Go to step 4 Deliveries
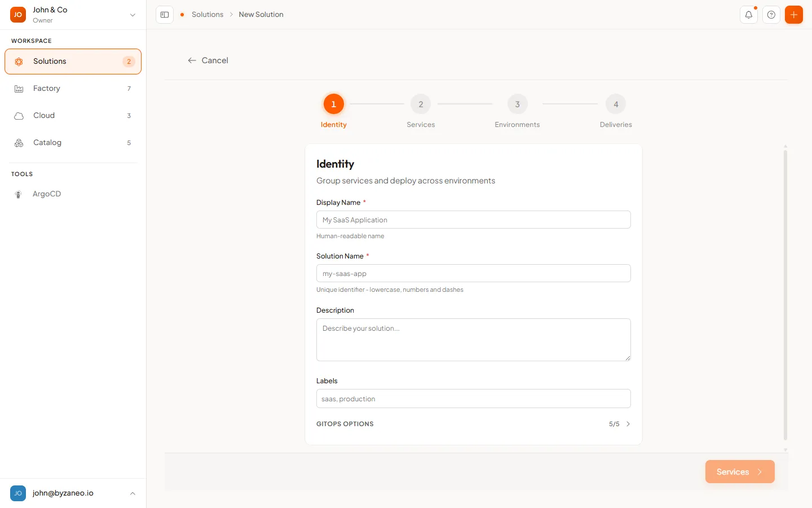The width and height of the screenshot is (812, 508). pyautogui.click(x=616, y=104)
